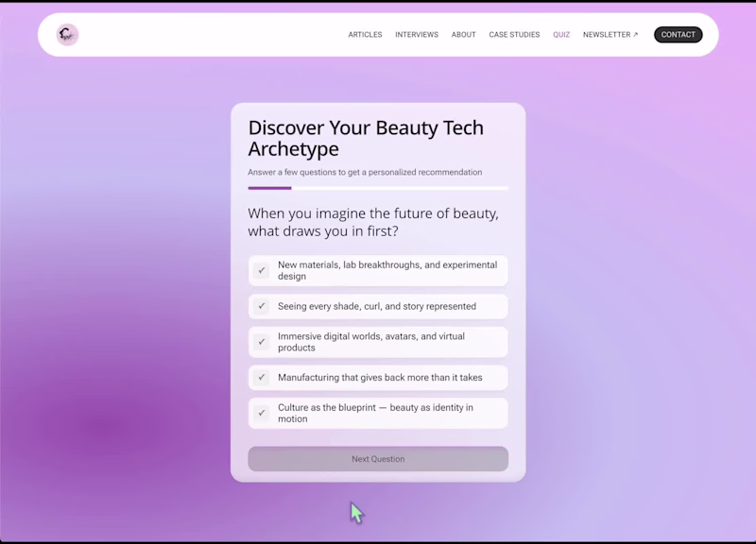Click the site logo in the navbar
The height and width of the screenshot is (544, 756).
pyautogui.click(x=67, y=35)
